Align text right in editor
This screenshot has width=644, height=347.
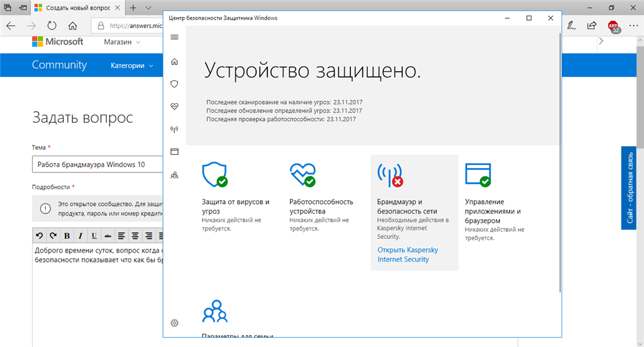click(x=148, y=236)
